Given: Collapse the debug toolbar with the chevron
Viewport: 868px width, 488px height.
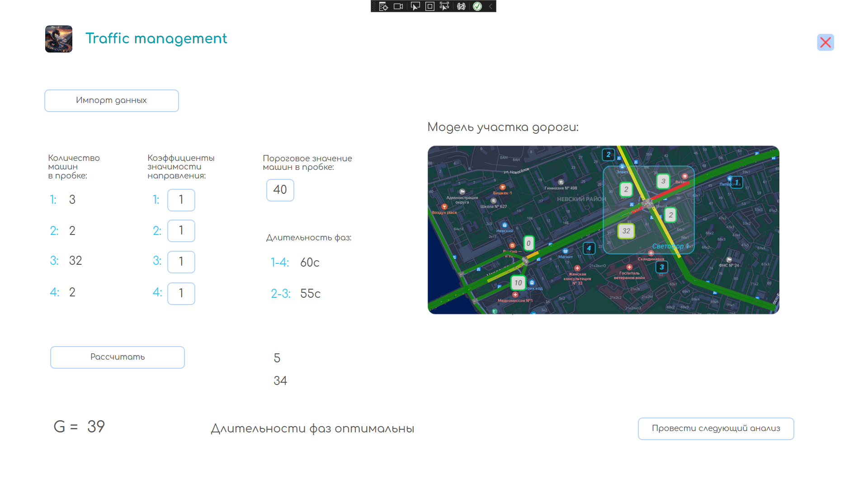Looking at the screenshot, I should [491, 6].
